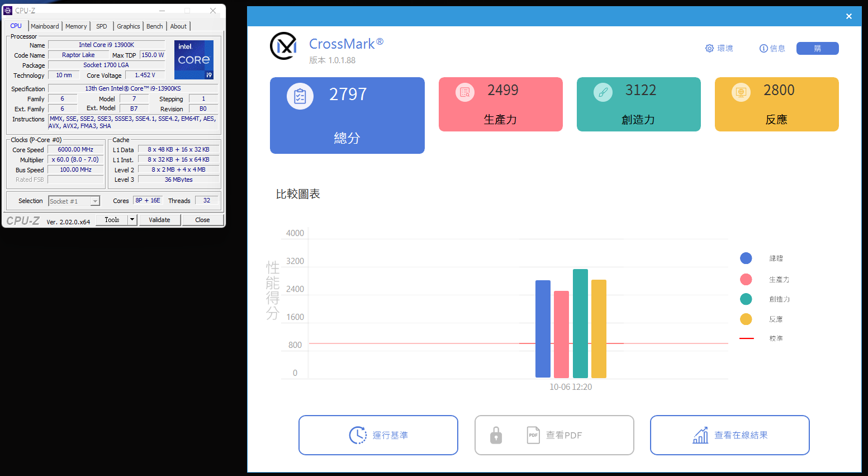
Task: Click the Validate button in CPU-Z
Action: [x=159, y=220]
